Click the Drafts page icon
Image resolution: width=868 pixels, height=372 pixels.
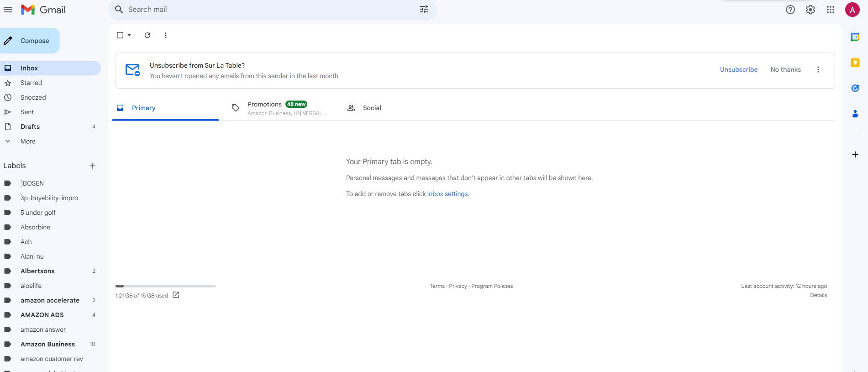pos(8,127)
